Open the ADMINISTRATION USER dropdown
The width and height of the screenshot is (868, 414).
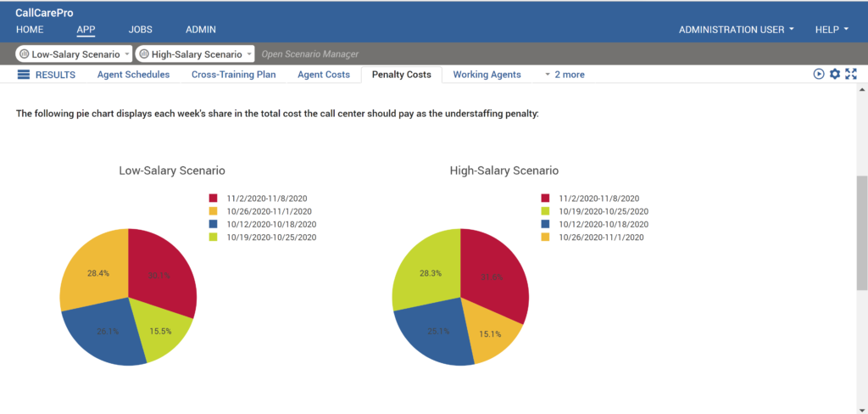point(737,30)
